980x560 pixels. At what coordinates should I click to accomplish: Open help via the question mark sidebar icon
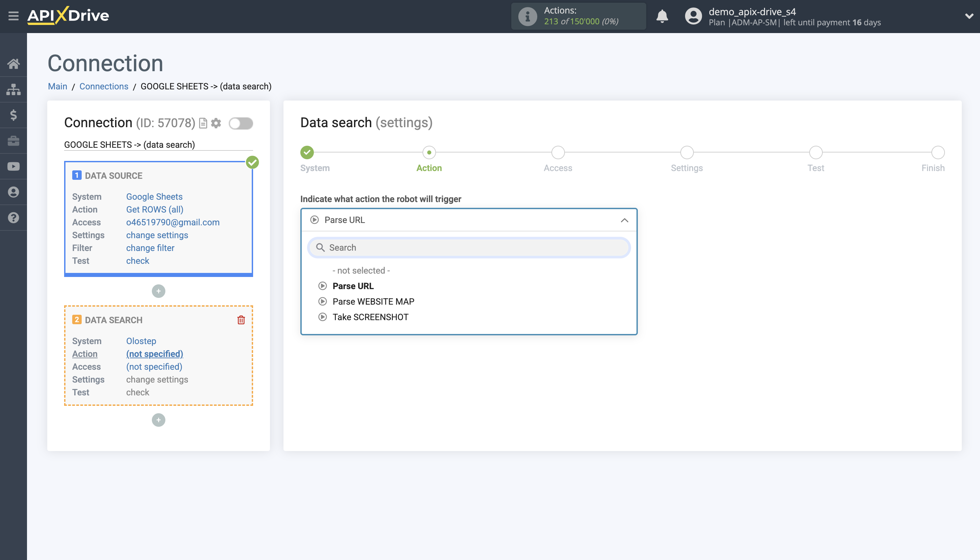pyautogui.click(x=14, y=218)
